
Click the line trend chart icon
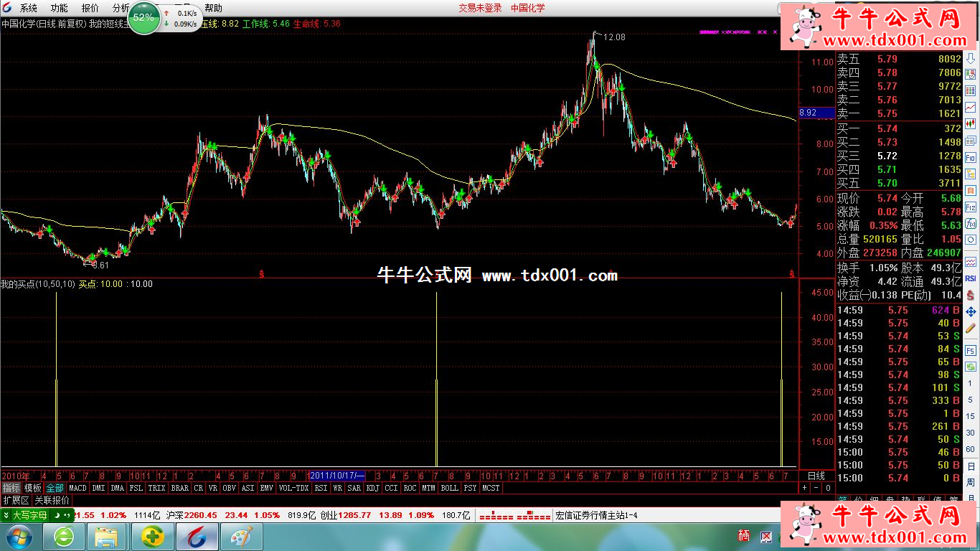[971, 108]
